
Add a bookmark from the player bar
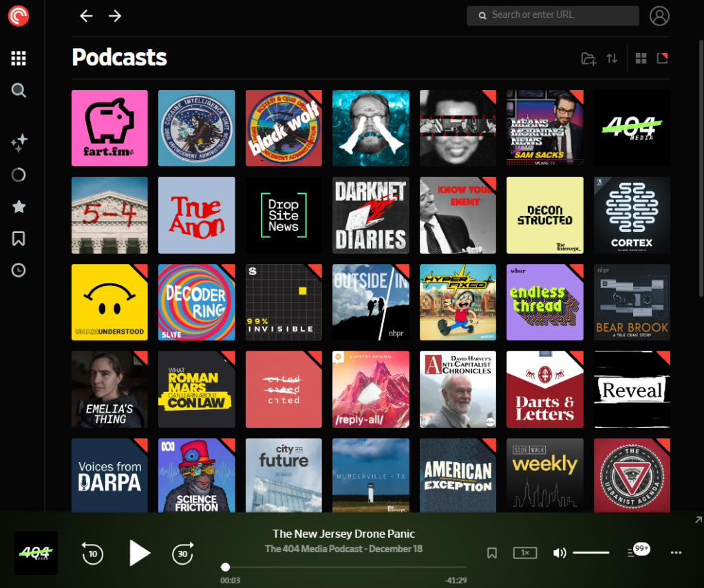(x=492, y=553)
